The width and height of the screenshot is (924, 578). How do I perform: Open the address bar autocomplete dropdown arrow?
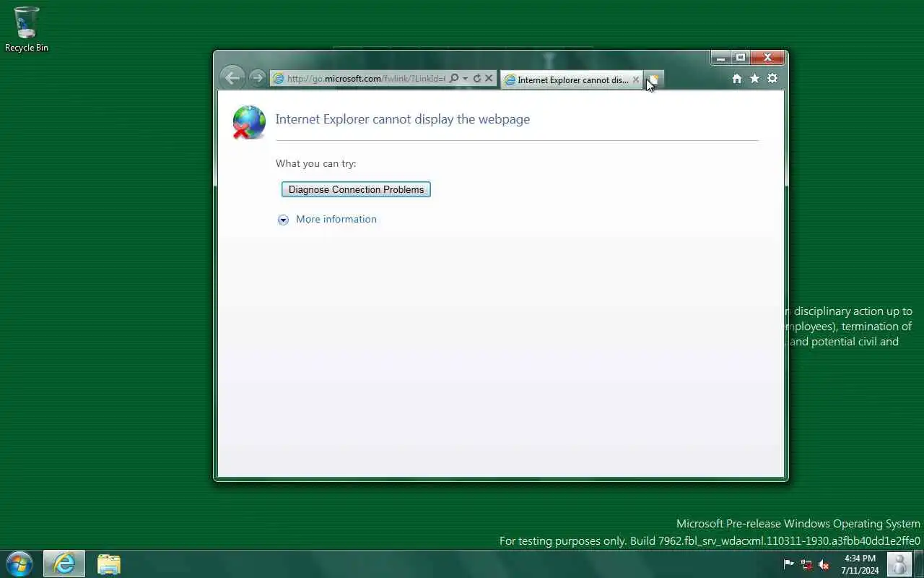pyautogui.click(x=466, y=78)
